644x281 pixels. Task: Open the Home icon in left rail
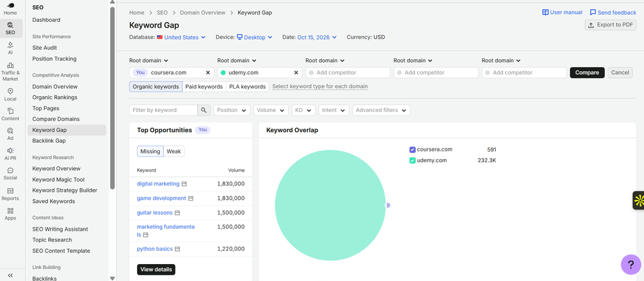pos(10,9)
